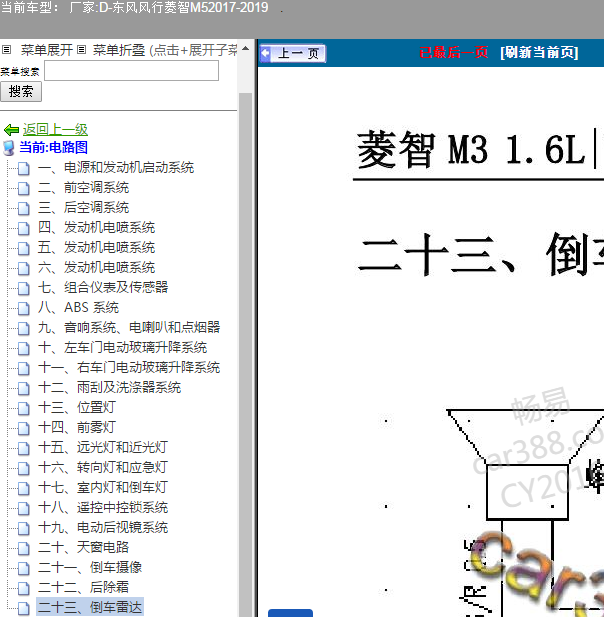The width and height of the screenshot is (604, 617).
Task: Click the 搜索 search button
Action: pos(21,92)
